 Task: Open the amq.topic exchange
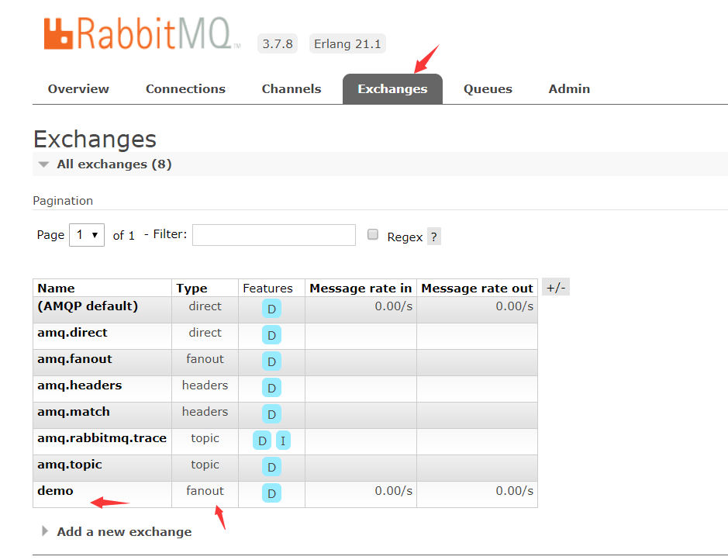click(x=70, y=465)
